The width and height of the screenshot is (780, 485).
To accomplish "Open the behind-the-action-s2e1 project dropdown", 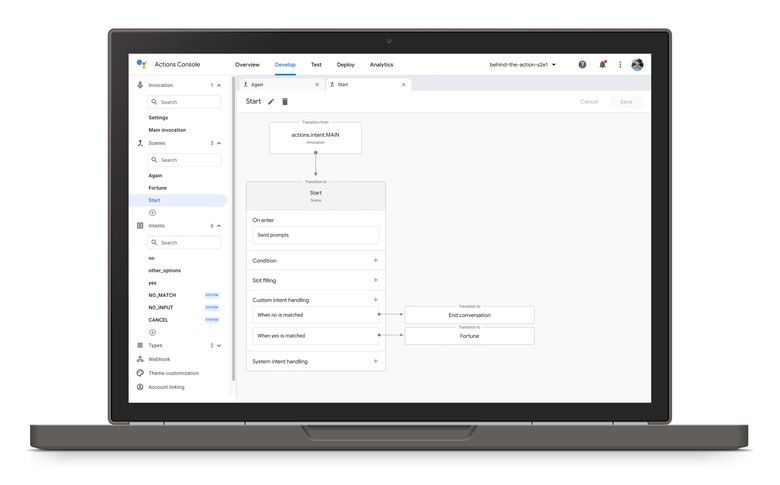I will click(x=522, y=65).
